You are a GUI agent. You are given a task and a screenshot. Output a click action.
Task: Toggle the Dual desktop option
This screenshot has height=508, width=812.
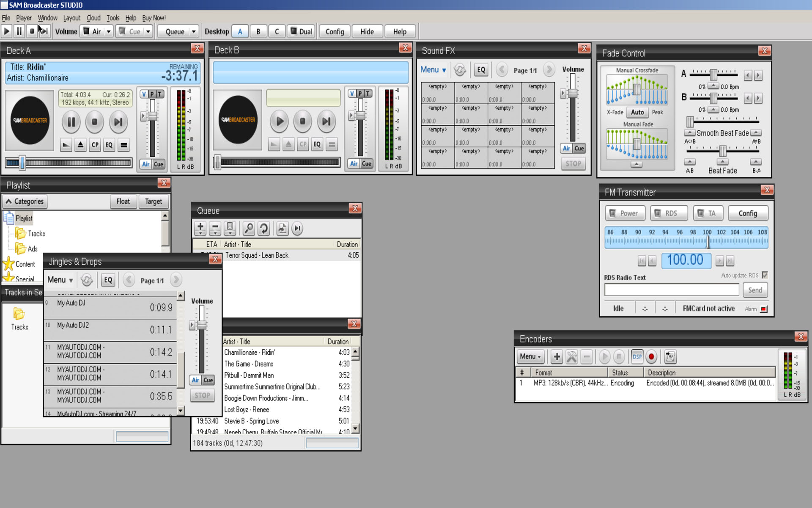301,32
